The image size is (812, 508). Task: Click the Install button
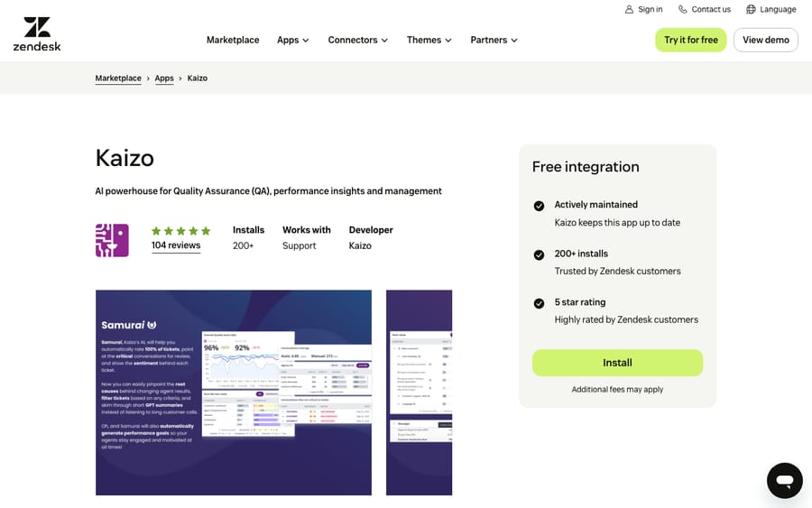pos(617,363)
